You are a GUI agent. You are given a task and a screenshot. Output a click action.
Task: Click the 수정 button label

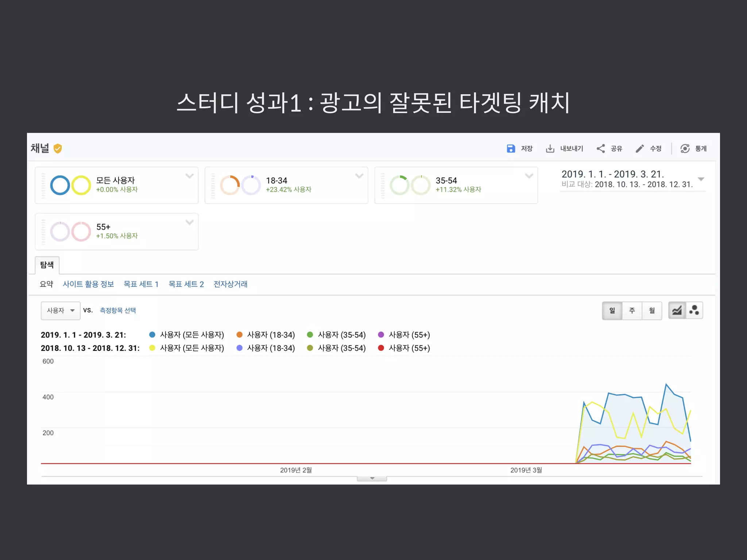pyautogui.click(x=656, y=148)
